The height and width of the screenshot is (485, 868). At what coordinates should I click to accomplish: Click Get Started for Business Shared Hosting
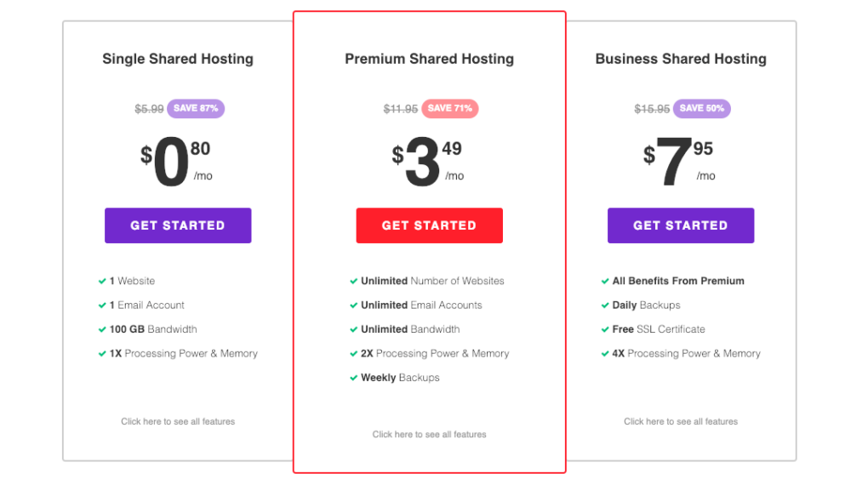coord(680,225)
